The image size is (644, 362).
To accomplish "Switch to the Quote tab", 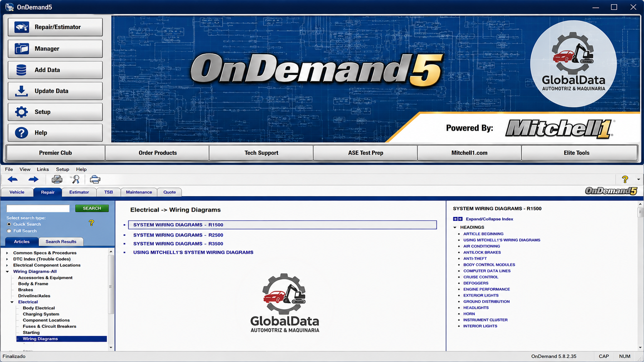I will pyautogui.click(x=169, y=192).
